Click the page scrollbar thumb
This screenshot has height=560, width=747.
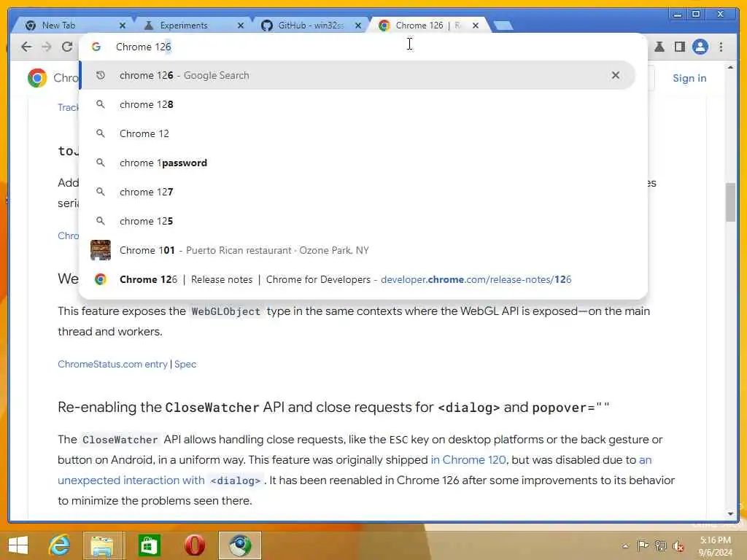coord(730,202)
